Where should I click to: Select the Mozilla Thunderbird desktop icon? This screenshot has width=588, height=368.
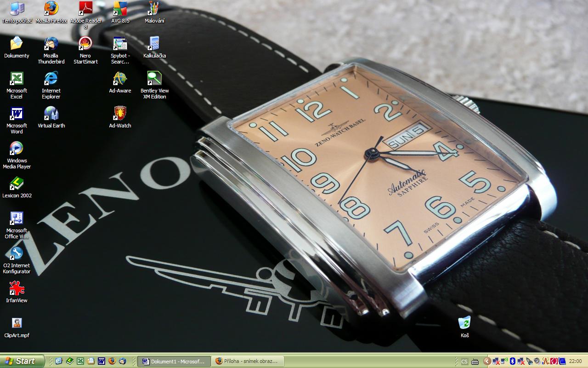pyautogui.click(x=51, y=44)
